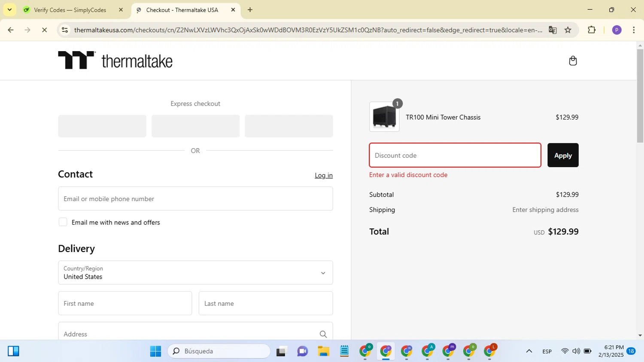Close the Checkout Thermaltake tab

pos(233,10)
